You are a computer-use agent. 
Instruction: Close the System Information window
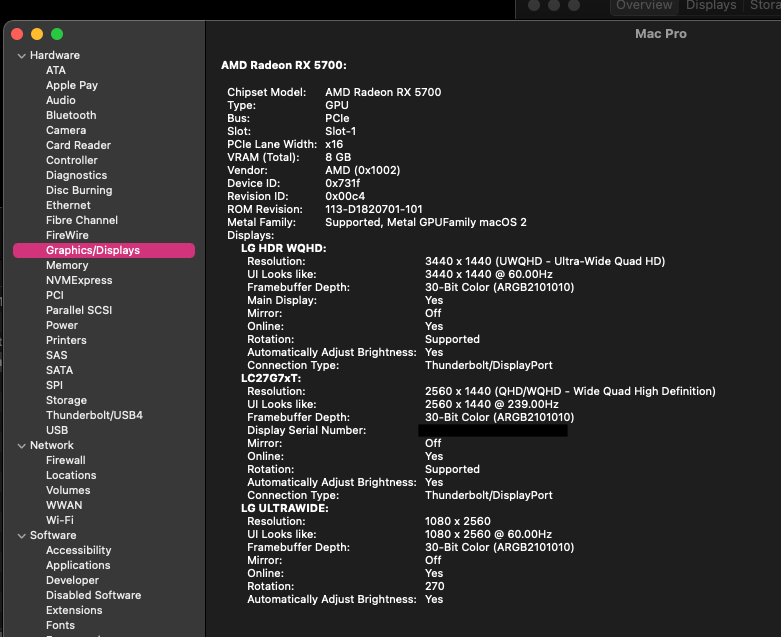[17, 34]
